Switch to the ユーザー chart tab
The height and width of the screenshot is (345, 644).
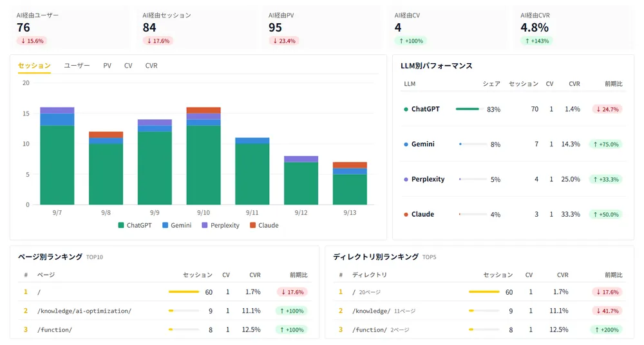(x=77, y=65)
